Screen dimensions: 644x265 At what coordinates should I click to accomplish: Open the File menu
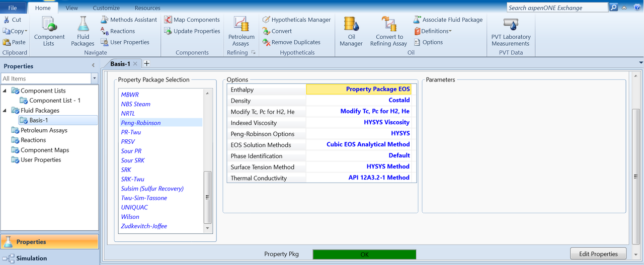(13, 8)
